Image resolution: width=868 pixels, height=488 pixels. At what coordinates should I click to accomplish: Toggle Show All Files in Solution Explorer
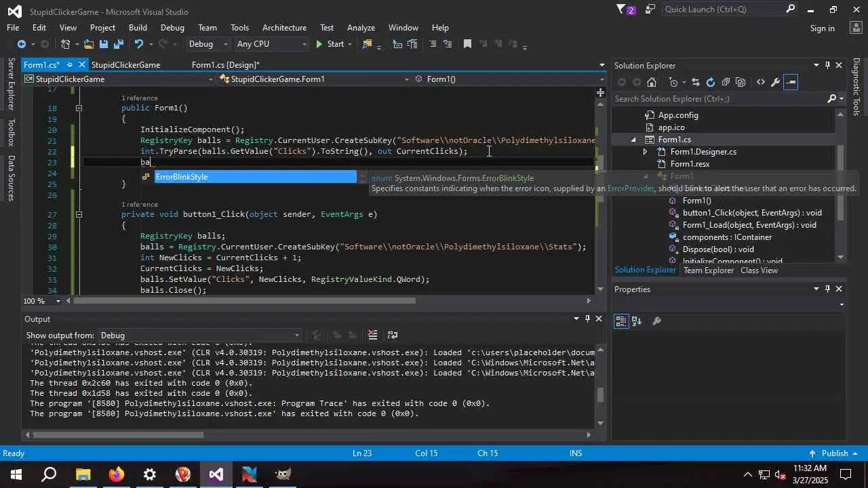(741, 82)
